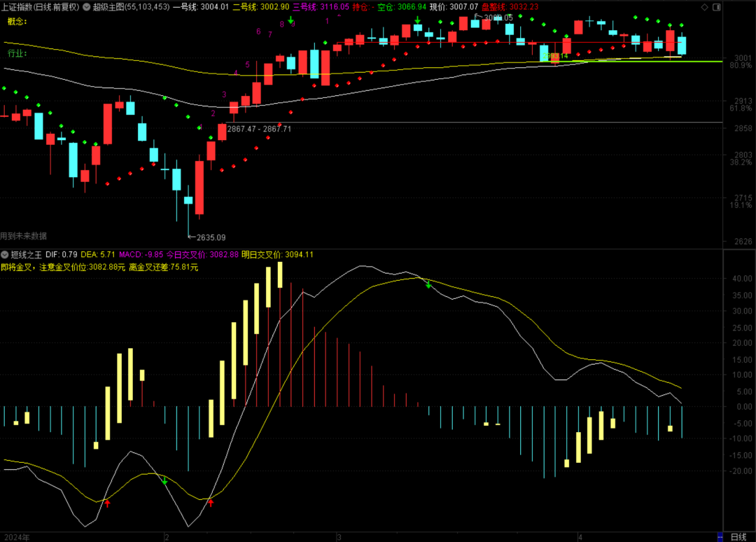The height and width of the screenshot is (542, 756).
Task: Click the DEA: 5.71 readout
Action: [98, 255]
